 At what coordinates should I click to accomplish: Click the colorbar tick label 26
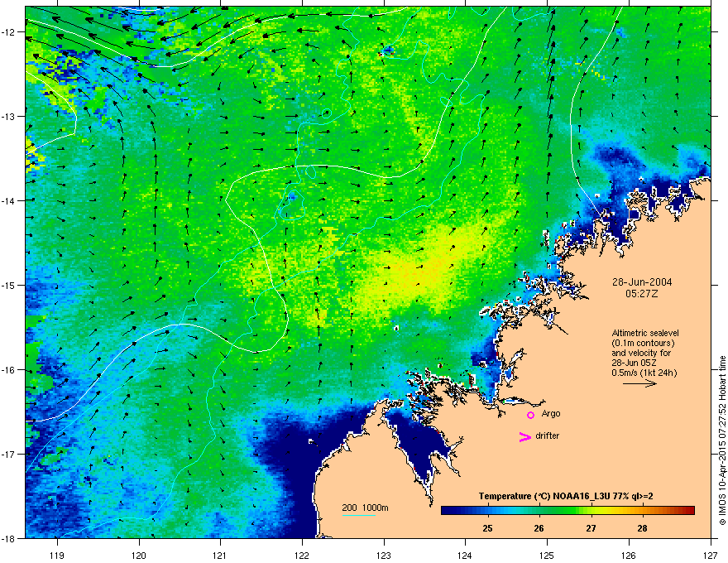pos(539,528)
